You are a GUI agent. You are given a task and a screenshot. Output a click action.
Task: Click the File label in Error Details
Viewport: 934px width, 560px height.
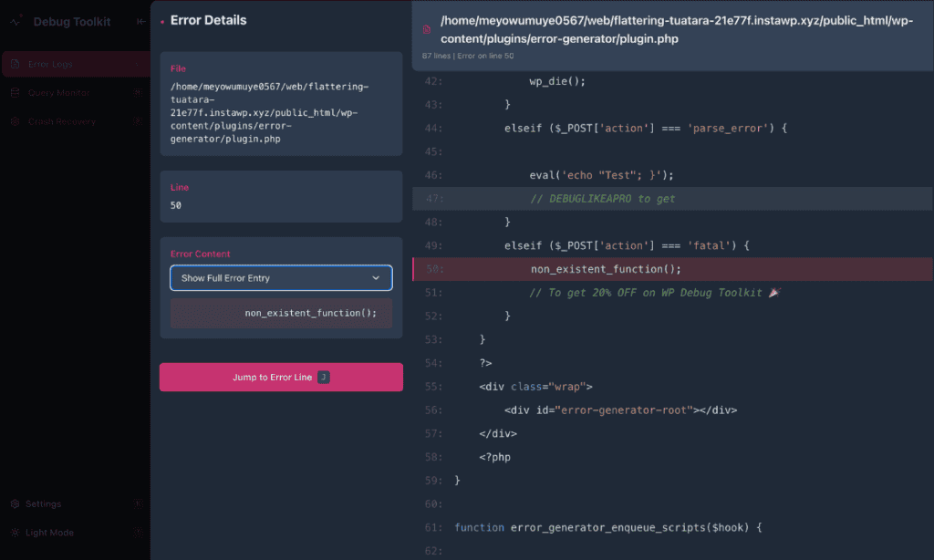point(178,68)
